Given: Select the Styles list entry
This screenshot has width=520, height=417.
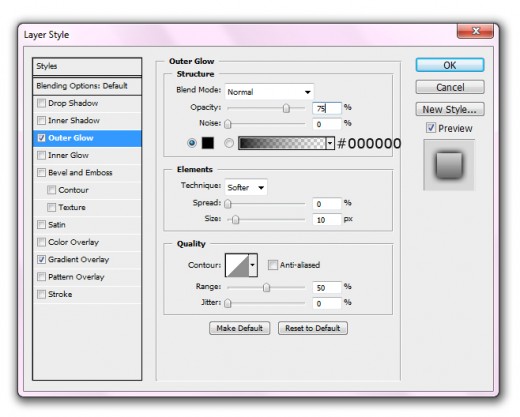Looking at the screenshot, I should [x=87, y=66].
